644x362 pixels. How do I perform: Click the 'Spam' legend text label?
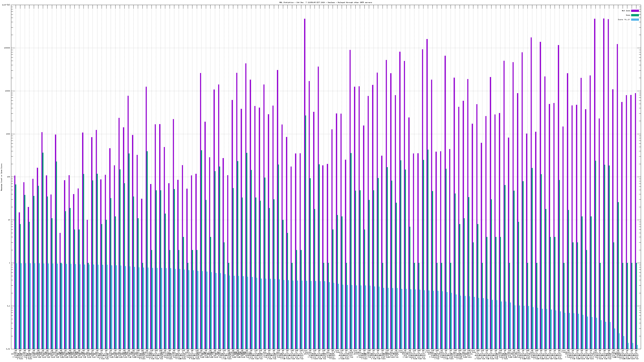(x=628, y=15)
